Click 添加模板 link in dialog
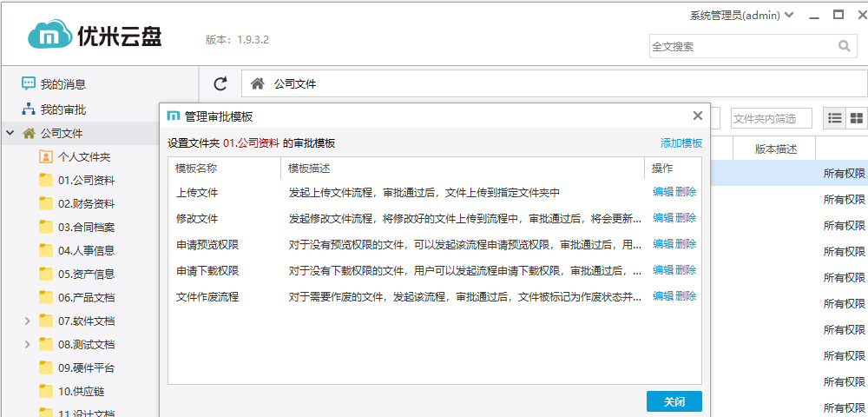The height and width of the screenshot is (417, 868). click(x=681, y=143)
